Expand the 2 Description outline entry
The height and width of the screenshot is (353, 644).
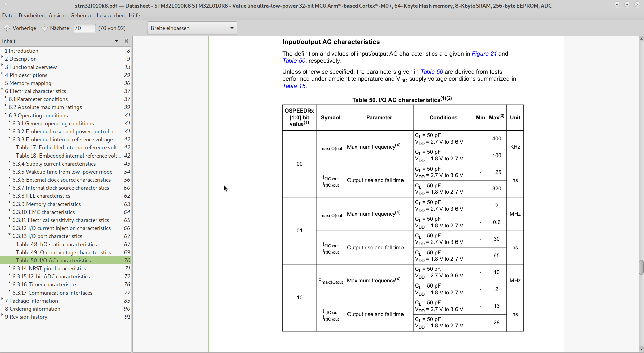2,57
